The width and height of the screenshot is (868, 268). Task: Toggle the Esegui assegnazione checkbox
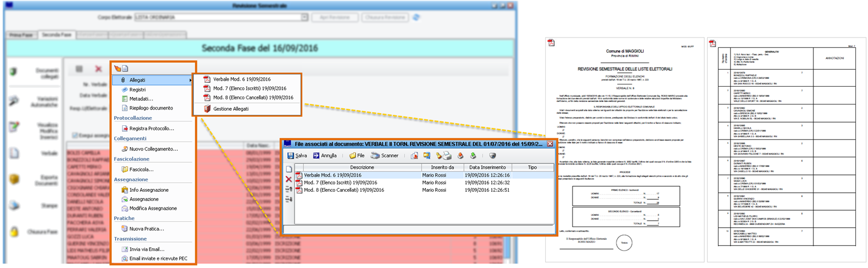pos(75,135)
